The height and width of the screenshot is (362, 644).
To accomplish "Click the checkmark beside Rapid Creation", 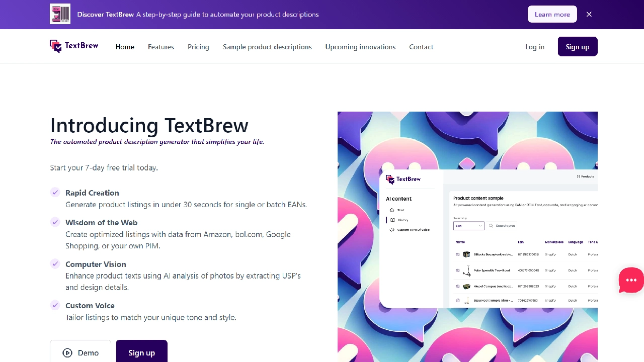I will click(55, 193).
